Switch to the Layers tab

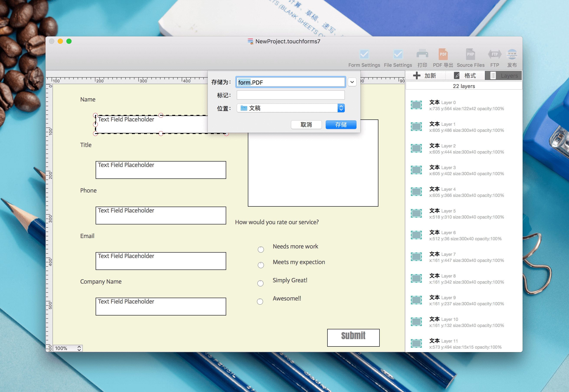504,76
